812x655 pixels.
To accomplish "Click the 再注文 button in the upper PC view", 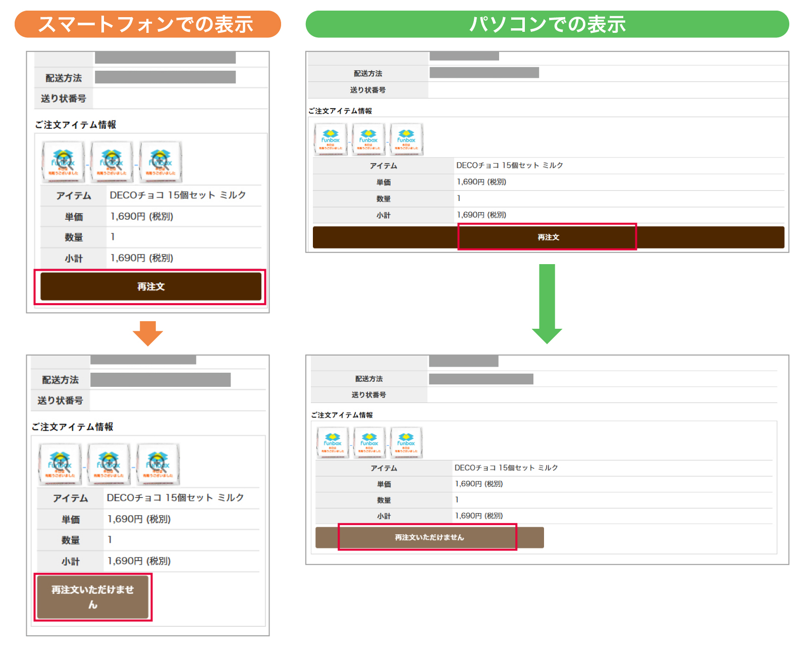I will (548, 237).
